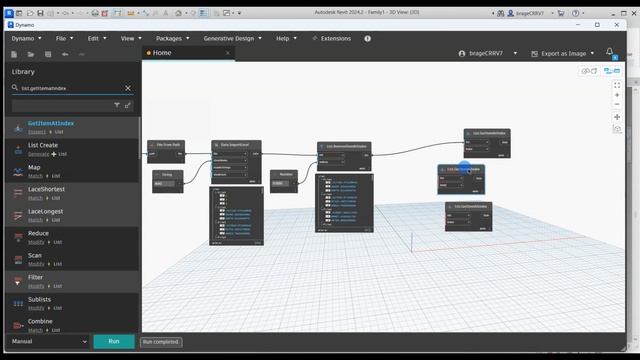
Task: Select the List.RemoveItemAtIndex node header
Action: pos(344,146)
